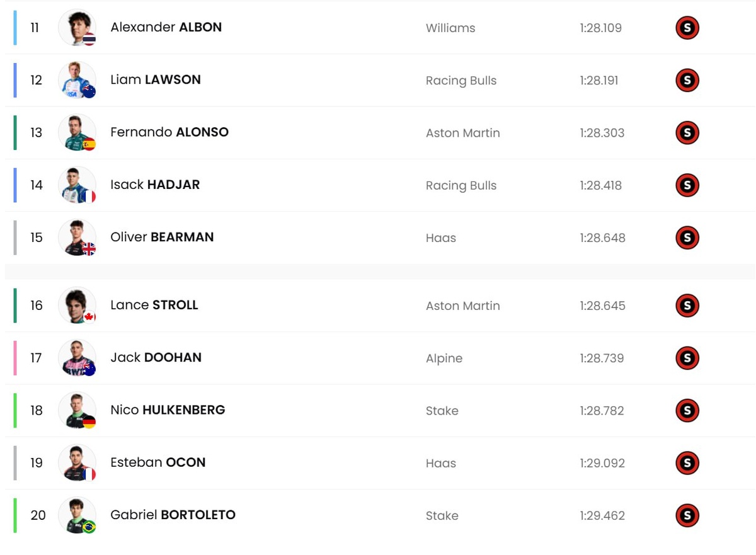Screen dimensions: 756x555
Task: Click the tyre icon in Doohan's row
Action: (687, 358)
